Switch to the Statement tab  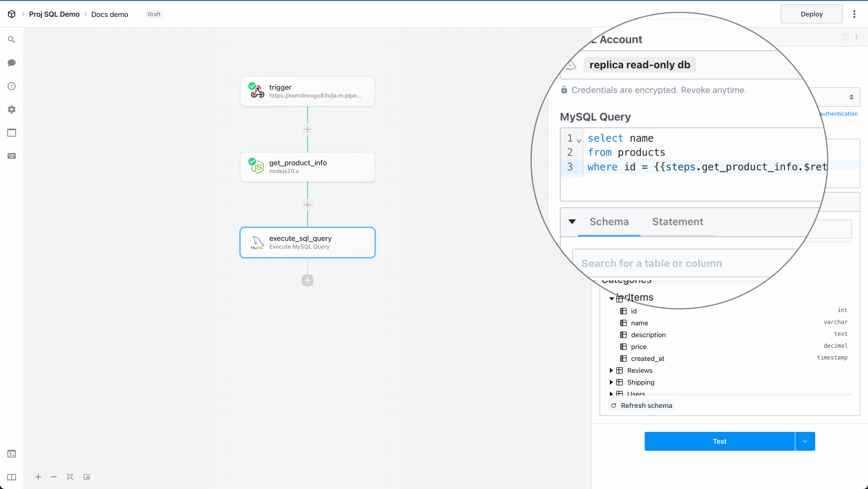[677, 222]
